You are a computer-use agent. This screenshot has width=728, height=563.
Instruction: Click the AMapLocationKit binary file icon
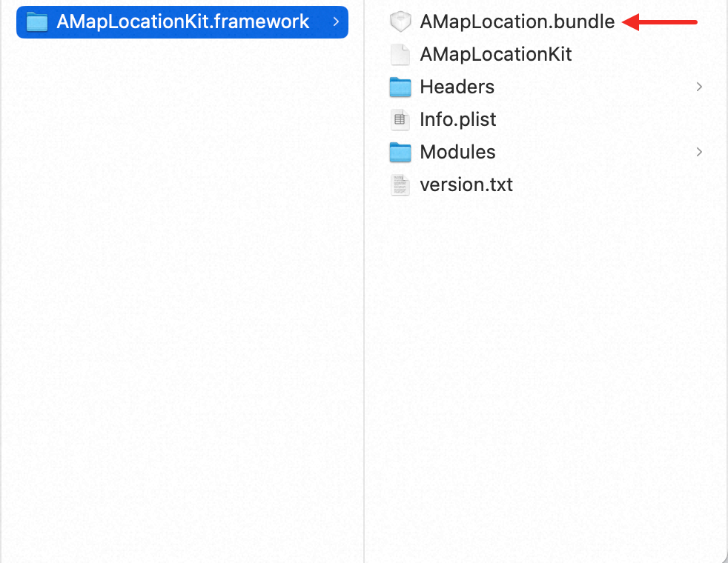pyautogui.click(x=400, y=54)
